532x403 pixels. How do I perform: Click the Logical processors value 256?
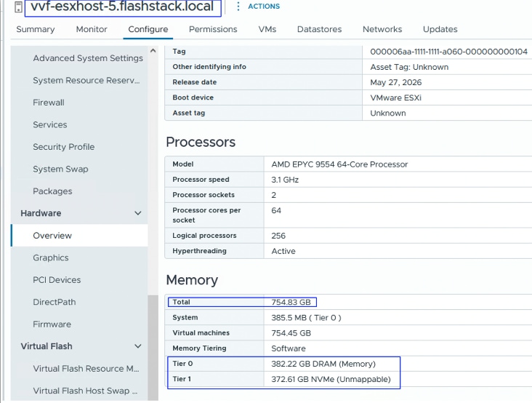coord(278,236)
